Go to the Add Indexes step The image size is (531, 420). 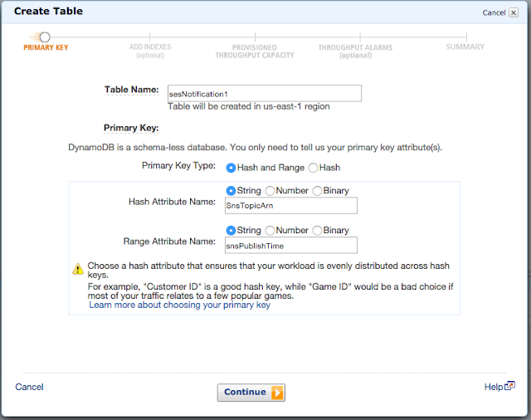click(x=150, y=51)
